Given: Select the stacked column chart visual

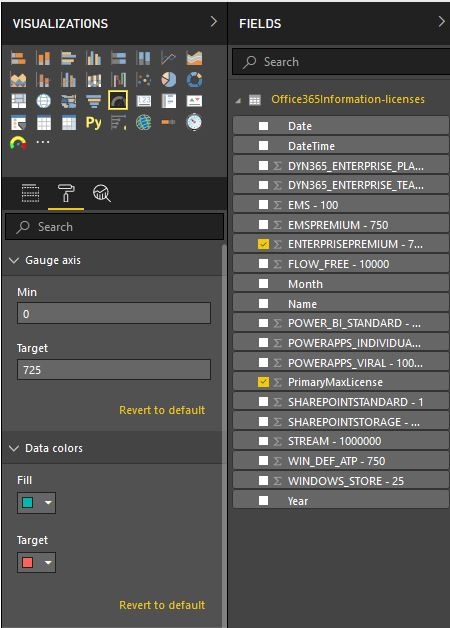Looking at the screenshot, I should click(43, 58).
